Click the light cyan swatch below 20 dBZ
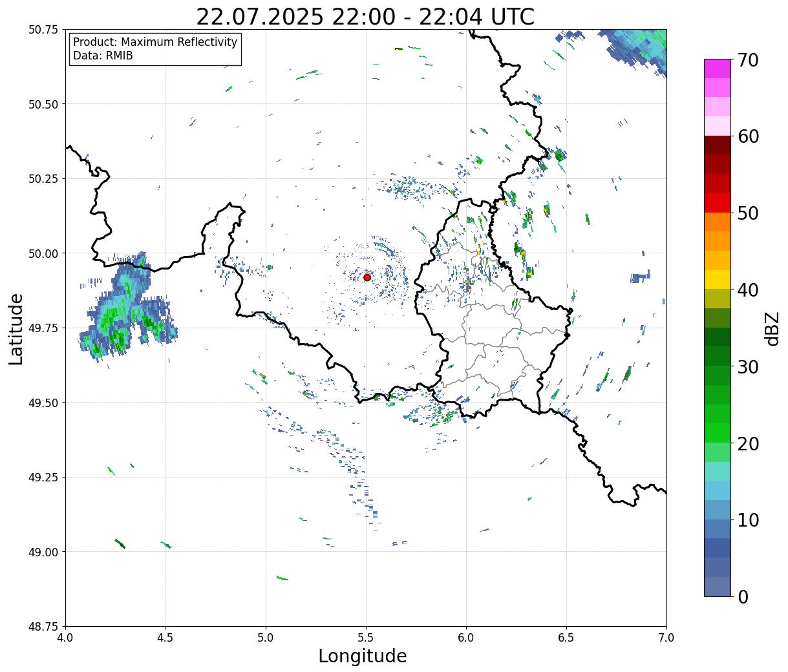The width and height of the screenshot is (788, 672). (718, 472)
